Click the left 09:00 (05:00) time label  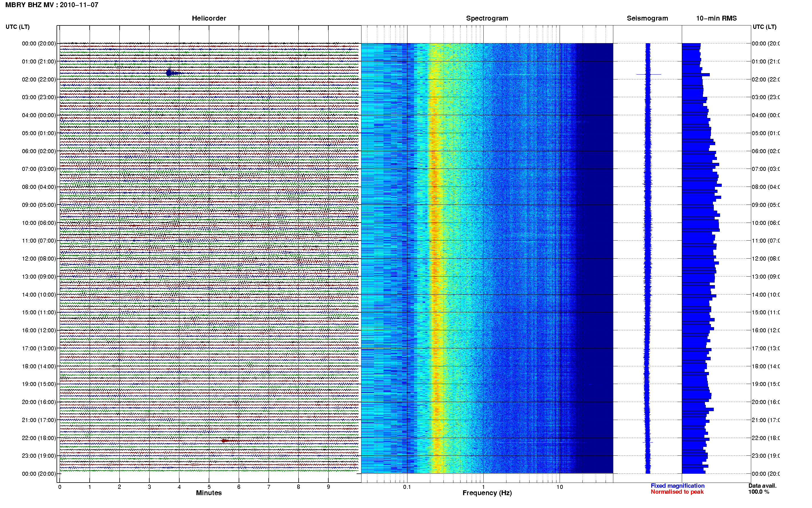click(x=39, y=205)
